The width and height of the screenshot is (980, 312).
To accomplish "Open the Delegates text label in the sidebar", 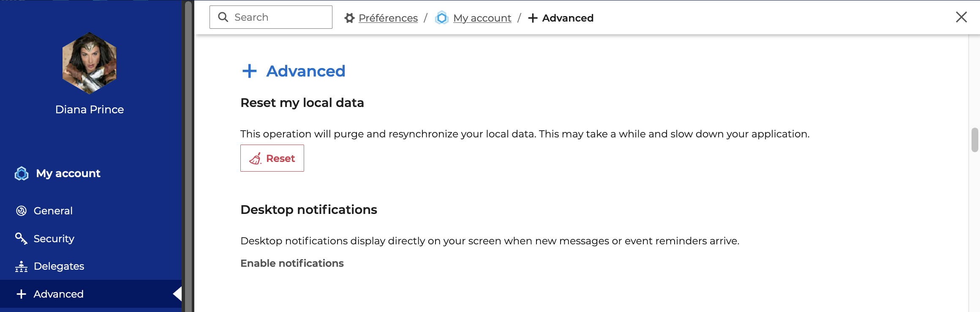I will [59, 266].
